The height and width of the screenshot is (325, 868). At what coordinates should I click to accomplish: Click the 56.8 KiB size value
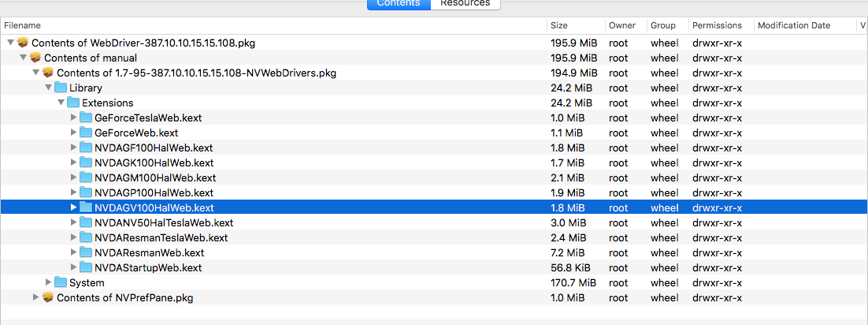point(571,268)
